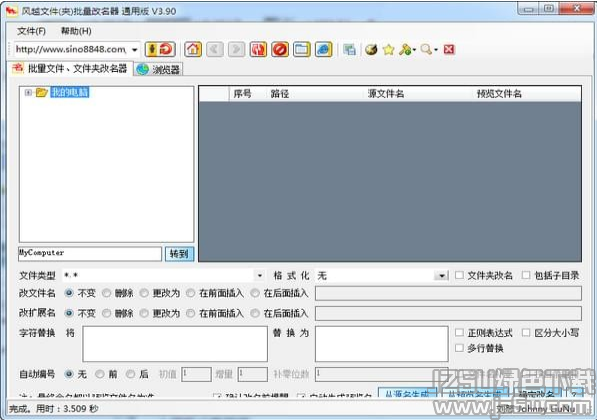Click the home icon in toolbar
This screenshot has width=597, height=420.
(x=193, y=50)
